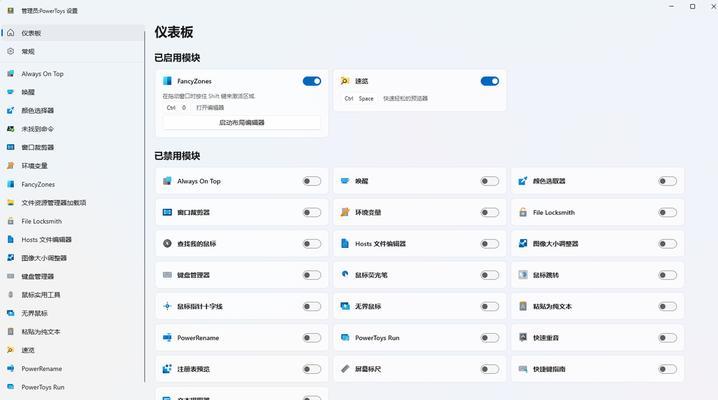The height and width of the screenshot is (400, 718).
Task: Click 速览 icon in the enabled modules card
Action: (345, 81)
